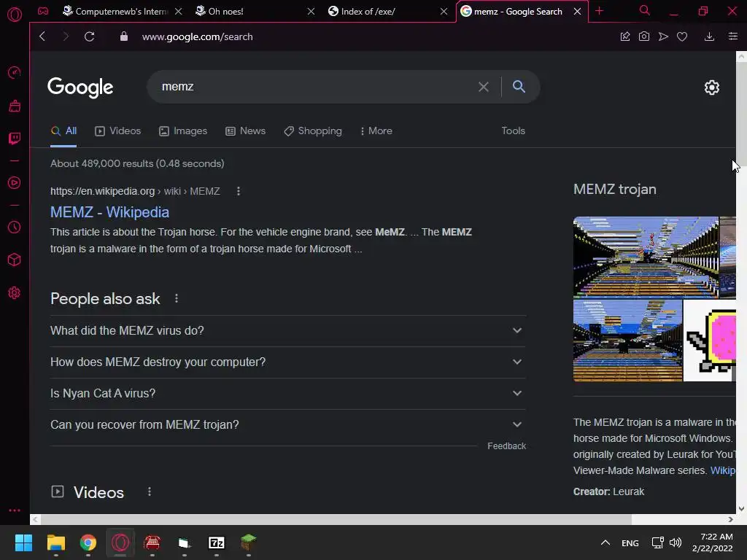Open GX Corner gamepad icon in tab bar
Screen dimensions: 747x560
(43, 12)
